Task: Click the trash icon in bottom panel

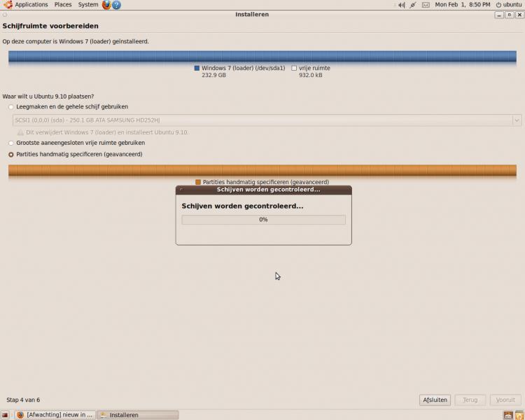Action: pyautogui.click(x=519, y=415)
